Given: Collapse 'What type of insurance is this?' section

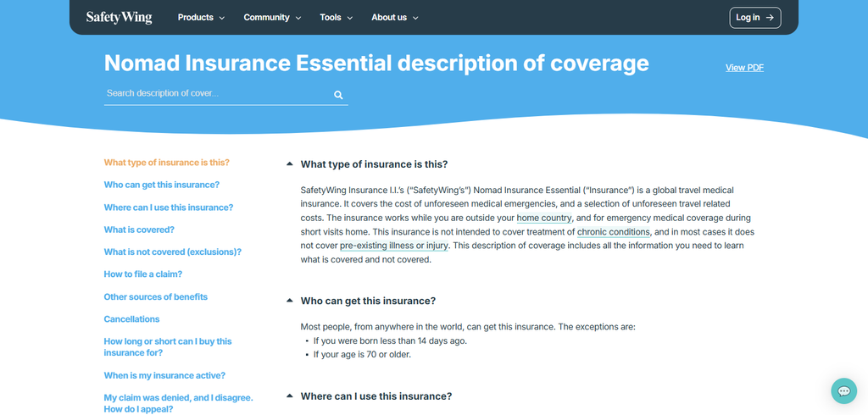Looking at the screenshot, I should click(x=290, y=164).
